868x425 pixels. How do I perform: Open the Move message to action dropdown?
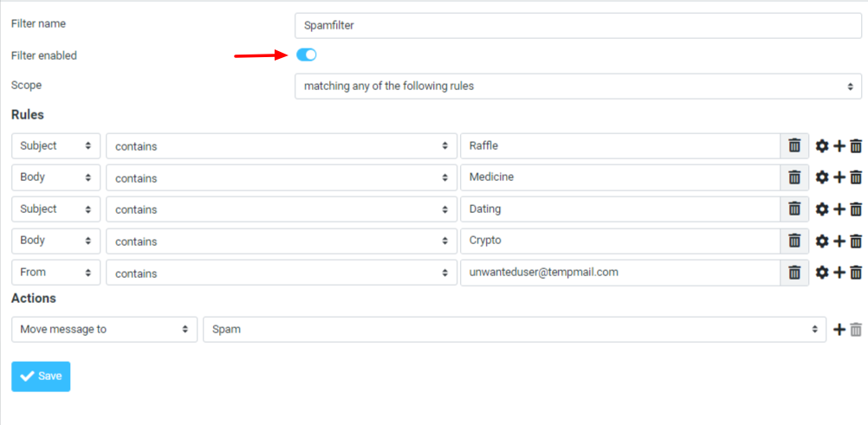(104, 330)
